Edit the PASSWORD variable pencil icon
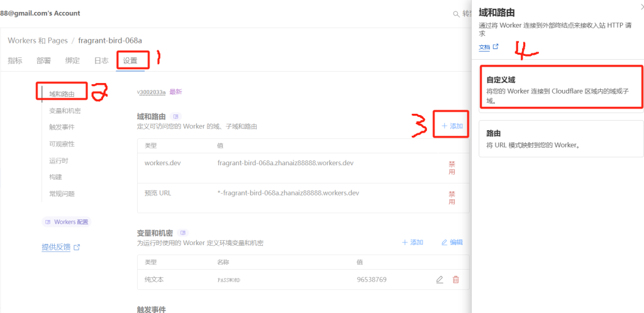Image resolution: width=644 pixels, height=313 pixels. click(x=440, y=280)
